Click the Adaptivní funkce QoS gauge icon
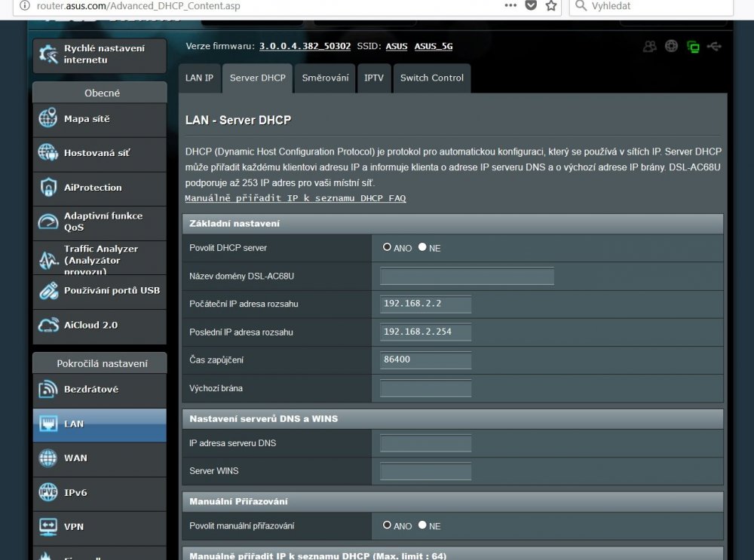 pyautogui.click(x=48, y=222)
